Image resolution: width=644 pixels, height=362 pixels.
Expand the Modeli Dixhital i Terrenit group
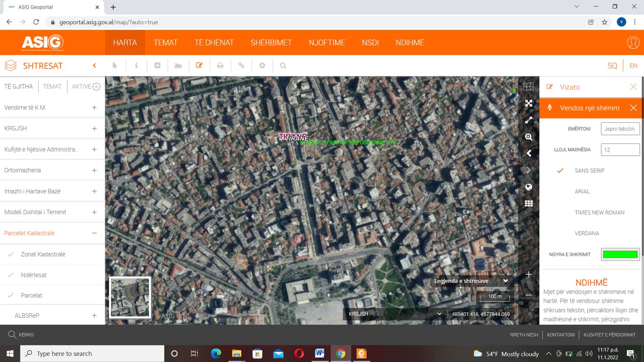[94, 212]
